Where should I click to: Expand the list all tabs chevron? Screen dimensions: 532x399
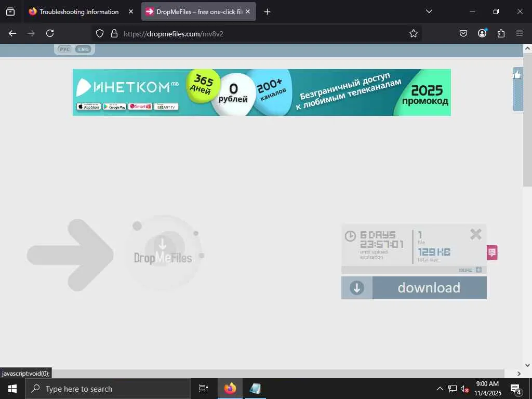click(x=429, y=11)
